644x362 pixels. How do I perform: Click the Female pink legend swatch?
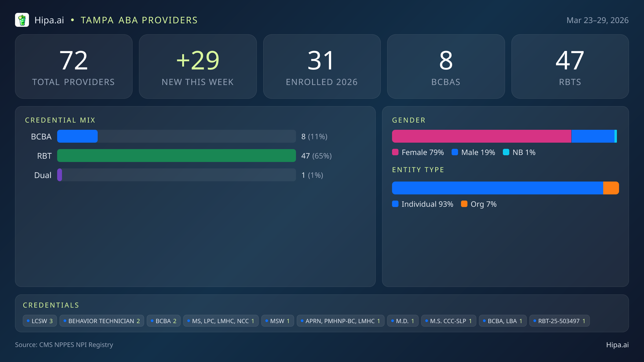pos(395,152)
